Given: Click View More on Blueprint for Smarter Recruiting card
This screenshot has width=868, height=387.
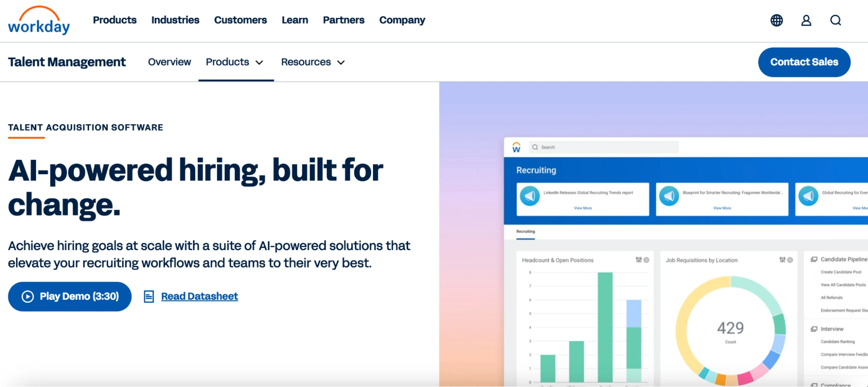Looking at the screenshot, I should pyautogui.click(x=722, y=208).
